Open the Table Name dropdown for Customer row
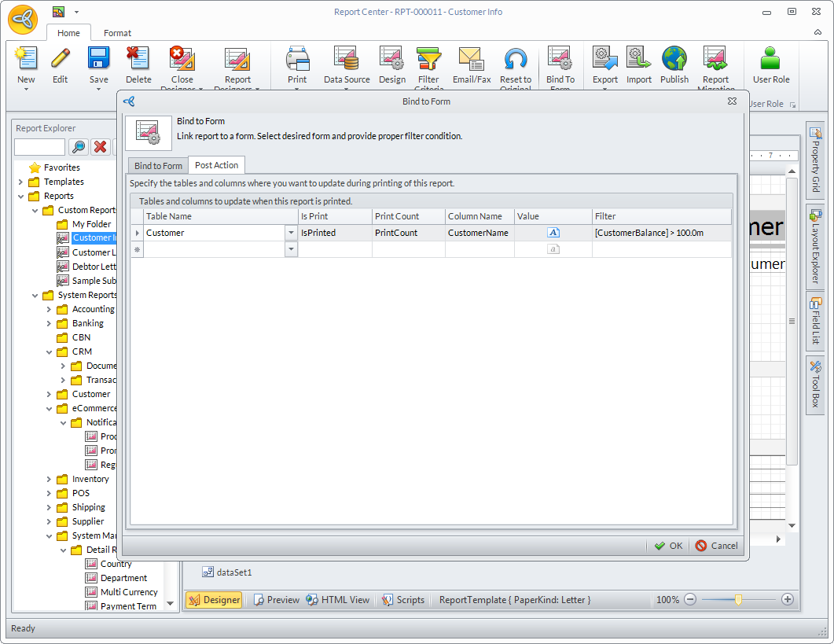This screenshot has height=644, width=834. [x=291, y=233]
